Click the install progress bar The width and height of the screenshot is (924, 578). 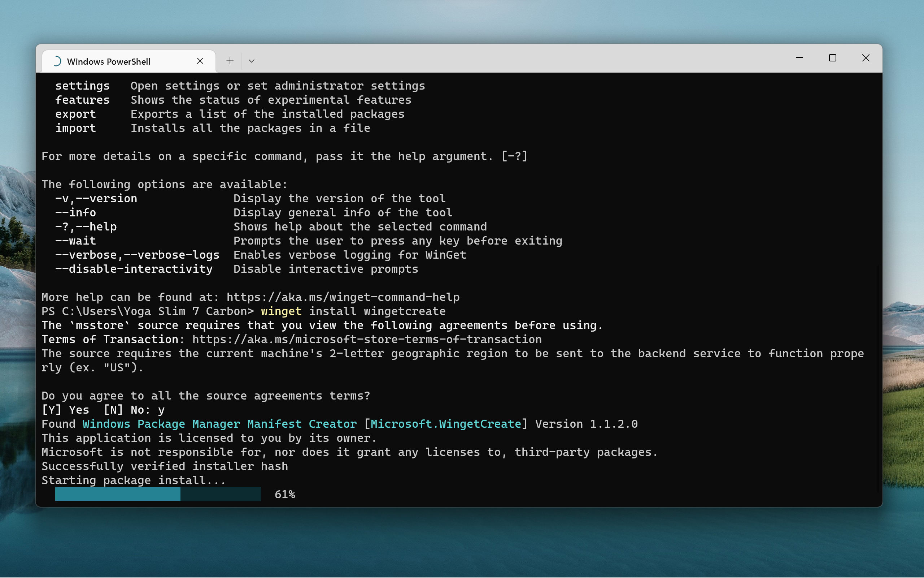[x=158, y=494]
